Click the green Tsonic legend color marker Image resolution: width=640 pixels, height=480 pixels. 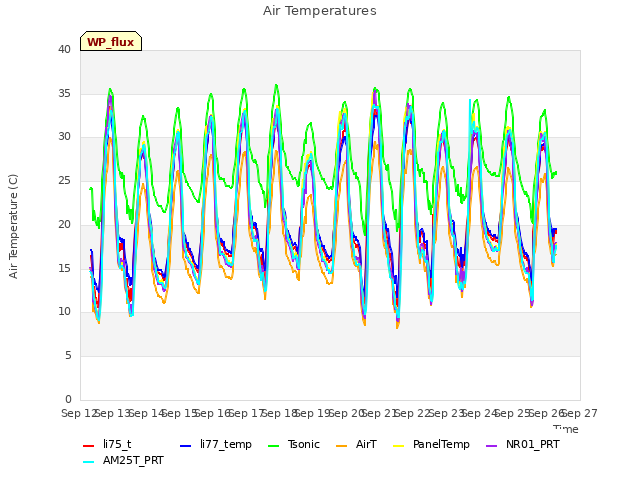point(273,446)
